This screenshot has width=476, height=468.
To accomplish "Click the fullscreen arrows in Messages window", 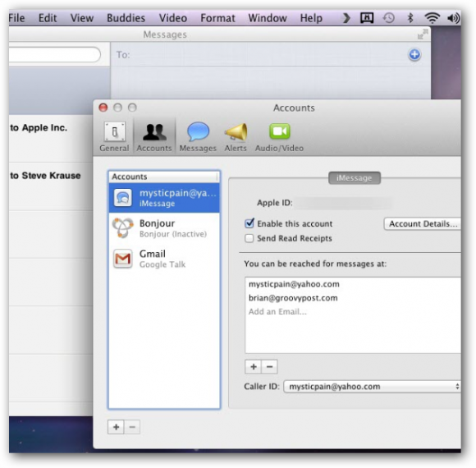I will click(423, 34).
